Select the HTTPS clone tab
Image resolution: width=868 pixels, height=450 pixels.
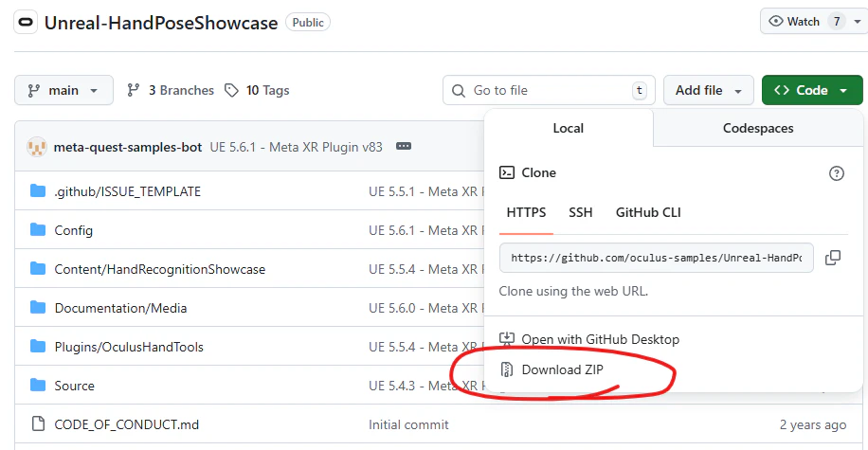point(526,212)
